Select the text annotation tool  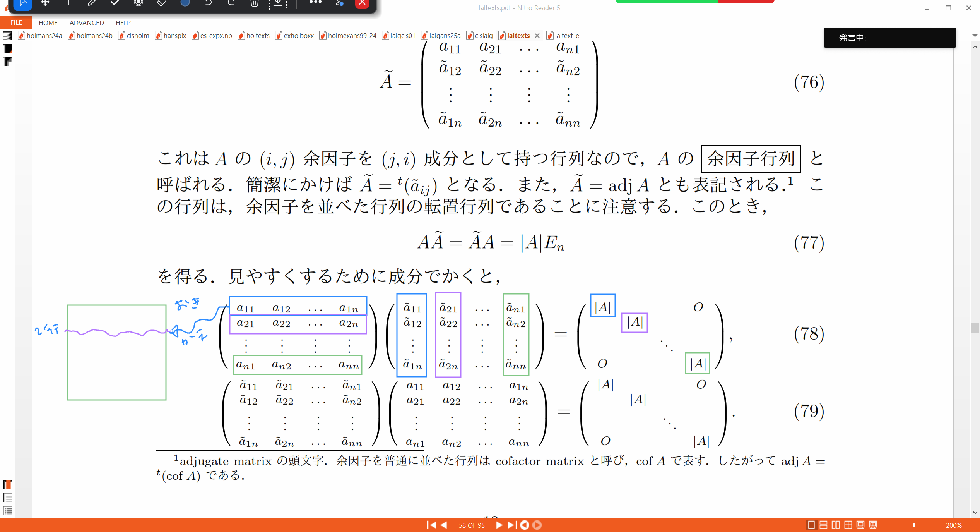pyautogui.click(x=69, y=3)
